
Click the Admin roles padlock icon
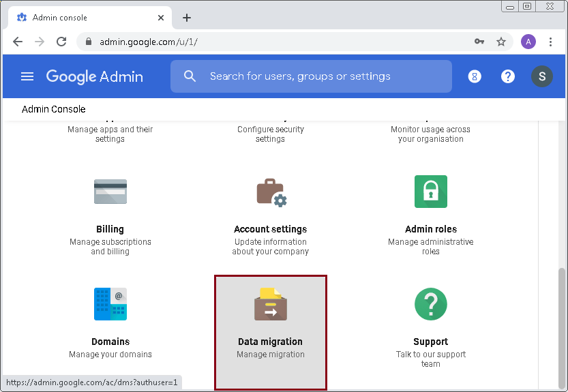(x=431, y=192)
